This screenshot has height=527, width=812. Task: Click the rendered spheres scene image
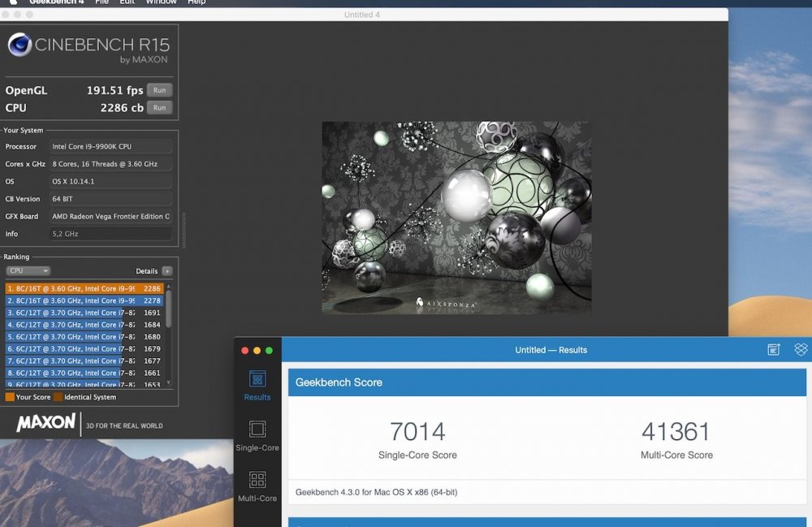[456, 218]
